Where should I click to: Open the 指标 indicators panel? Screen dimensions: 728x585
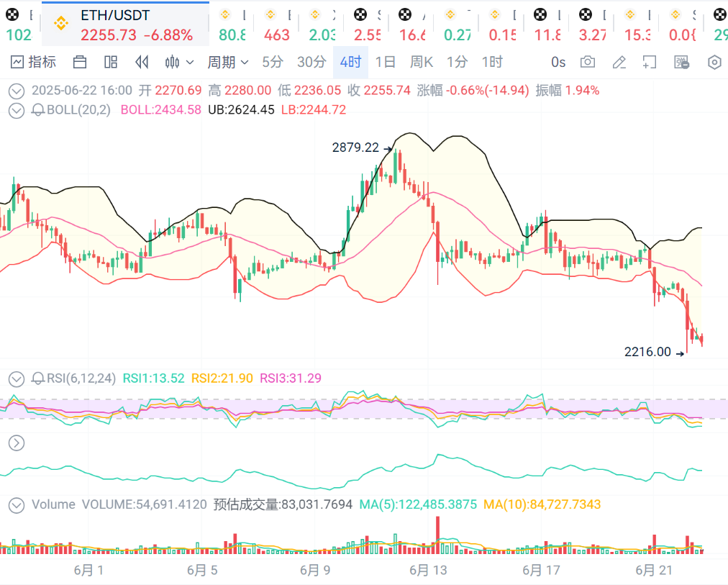(33, 62)
